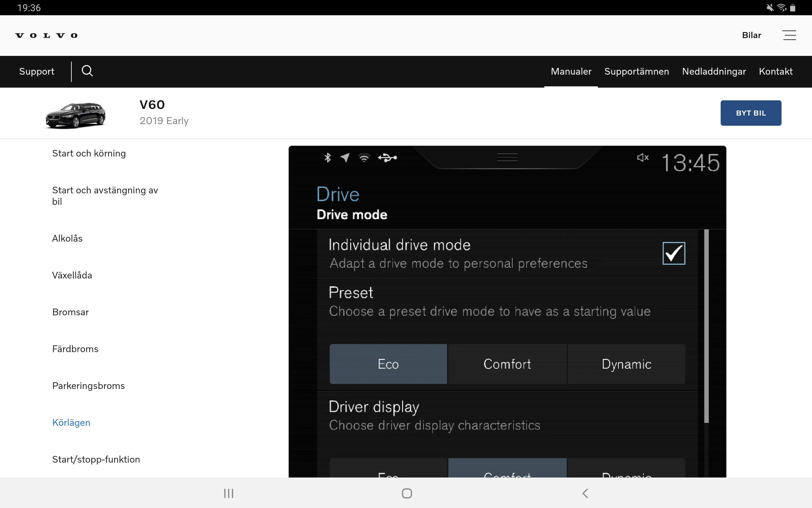Image resolution: width=812 pixels, height=508 pixels.
Task: Open Start och avstängning av bil
Action: (105, 196)
